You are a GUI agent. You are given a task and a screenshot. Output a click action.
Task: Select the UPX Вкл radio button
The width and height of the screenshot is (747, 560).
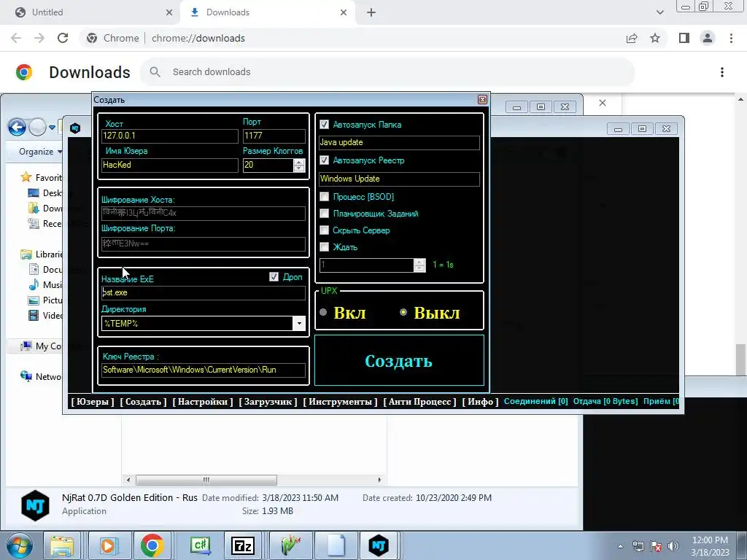tap(323, 312)
